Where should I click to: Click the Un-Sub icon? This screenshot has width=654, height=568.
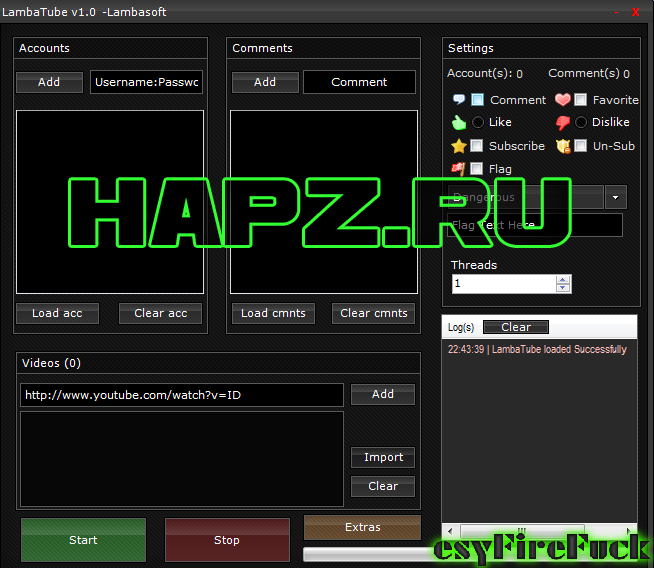(x=563, y=146)
